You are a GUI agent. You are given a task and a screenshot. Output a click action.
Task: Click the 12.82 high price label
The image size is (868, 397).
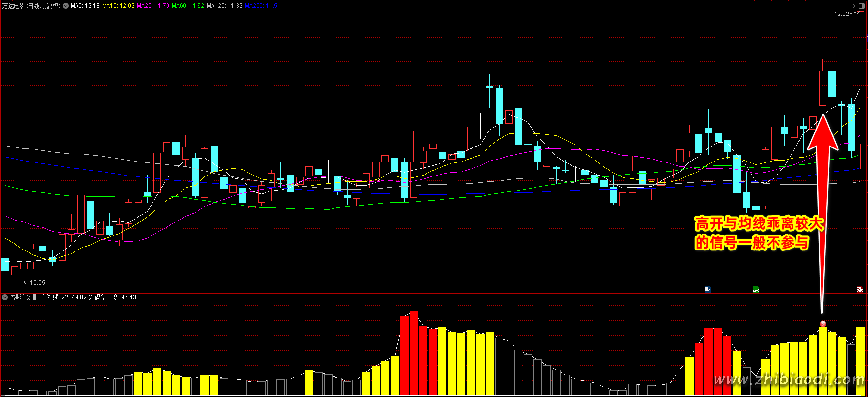(841, 14)
